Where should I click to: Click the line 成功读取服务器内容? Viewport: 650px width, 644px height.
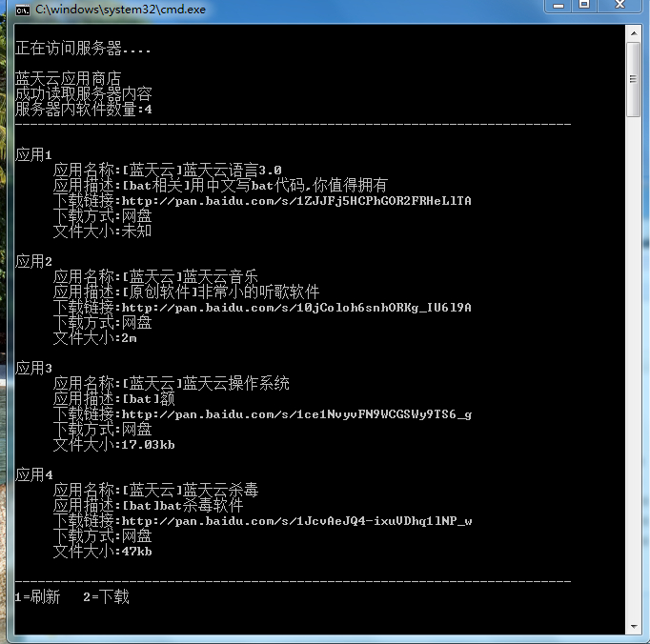point(84,94)
